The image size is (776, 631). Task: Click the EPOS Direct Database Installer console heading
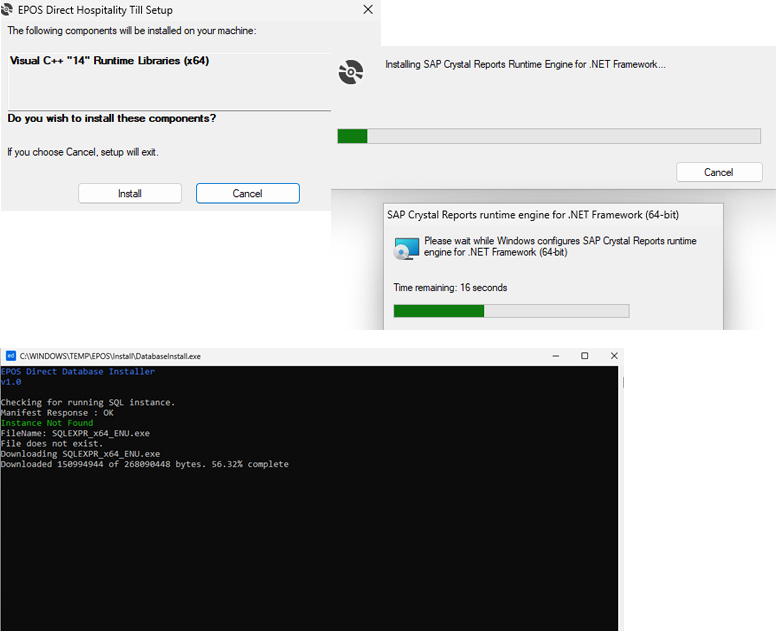tap(77, 371)
